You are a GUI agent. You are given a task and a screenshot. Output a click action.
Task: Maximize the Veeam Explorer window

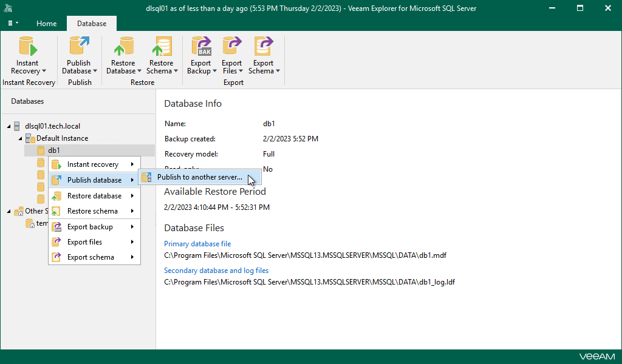pos(580,8)
